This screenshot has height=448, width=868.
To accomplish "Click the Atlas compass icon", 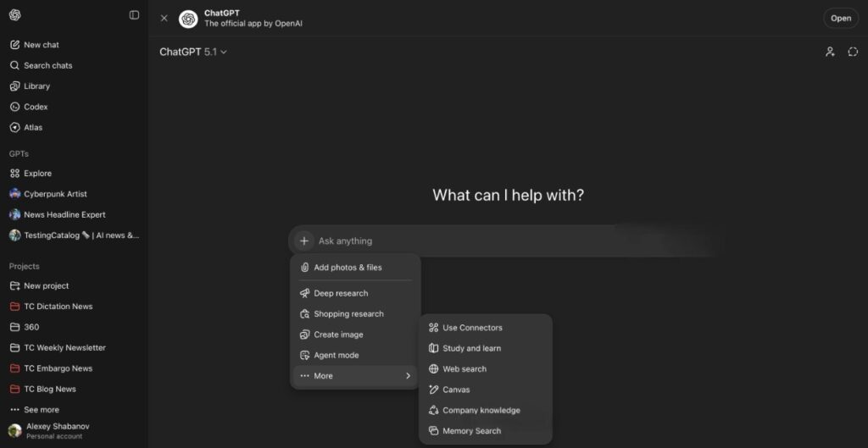I will coord(15,127).
